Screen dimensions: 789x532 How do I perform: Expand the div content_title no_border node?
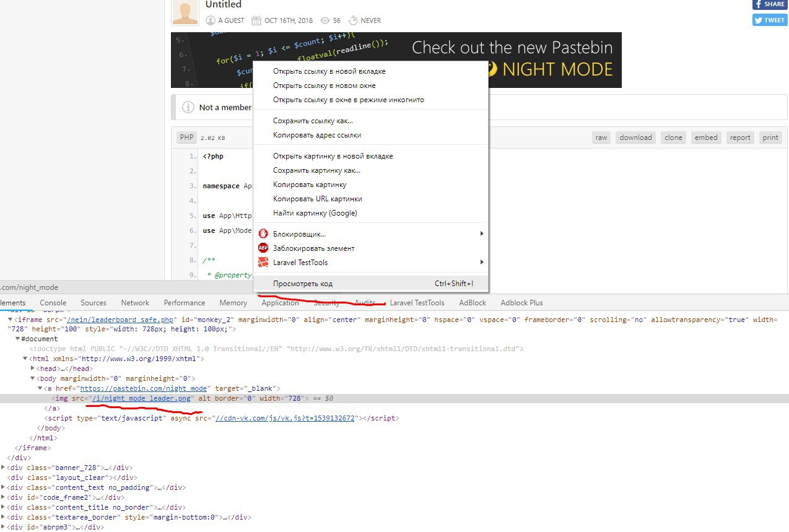pyautogui.click(x=3, y=507)
